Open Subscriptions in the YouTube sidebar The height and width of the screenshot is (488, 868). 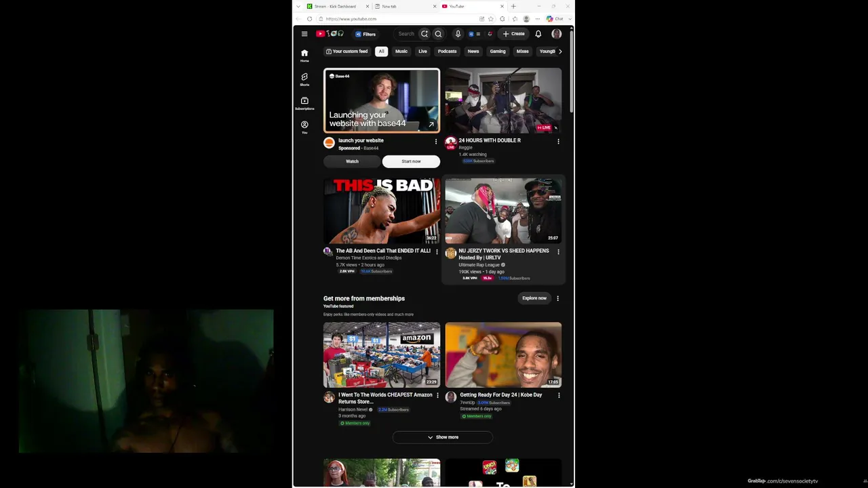click(304, 103)
